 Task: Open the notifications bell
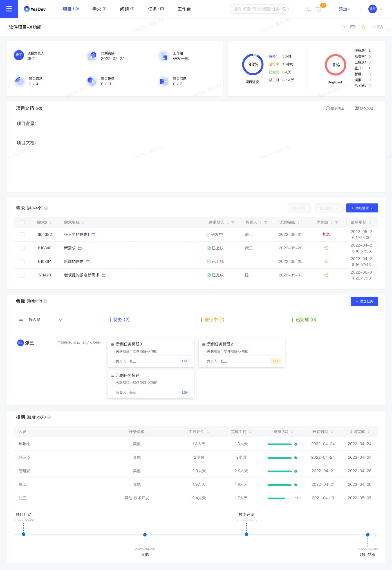309,9
